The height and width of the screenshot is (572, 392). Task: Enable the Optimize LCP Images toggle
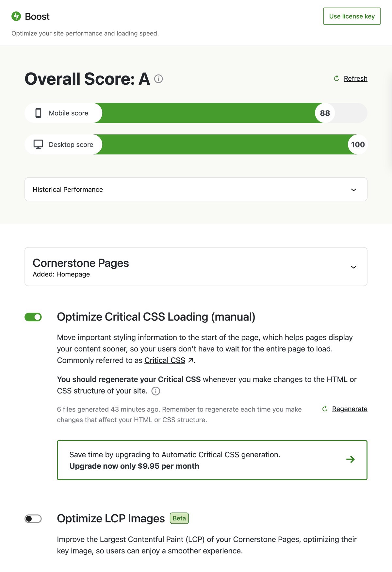[x=33, y=519]
